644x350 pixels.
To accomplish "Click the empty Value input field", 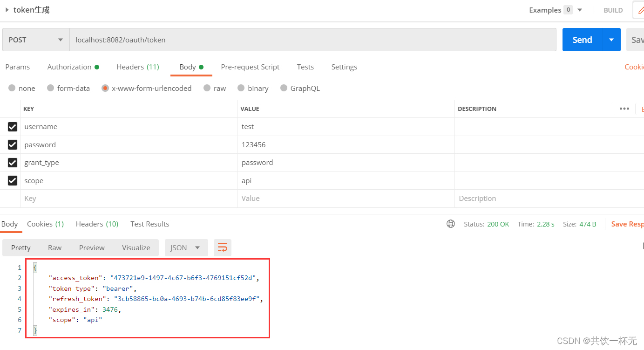I will (346, 199).
